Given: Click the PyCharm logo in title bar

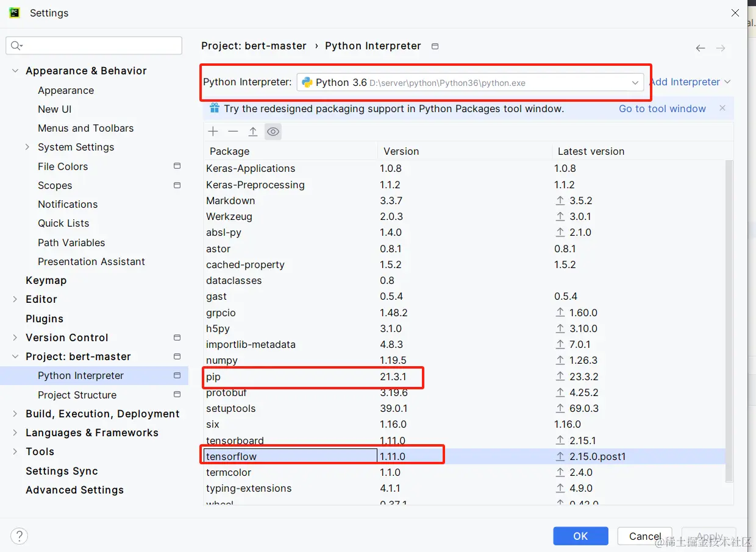Looking at the screenshot, I should click(15, 13).
